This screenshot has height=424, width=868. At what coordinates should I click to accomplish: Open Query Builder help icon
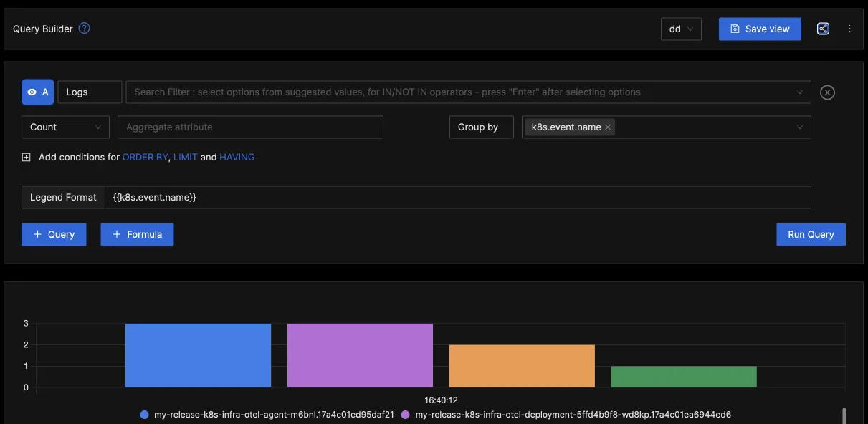85,29
